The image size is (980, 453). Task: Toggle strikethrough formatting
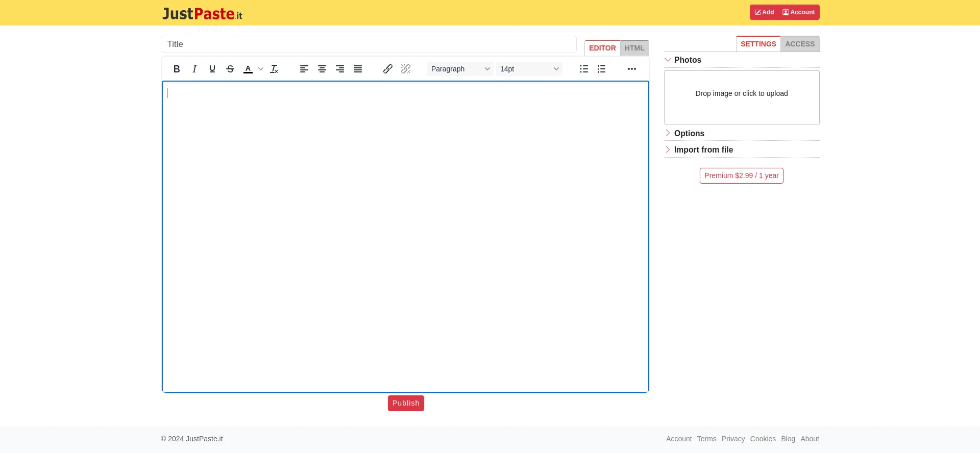coord(230,69)
